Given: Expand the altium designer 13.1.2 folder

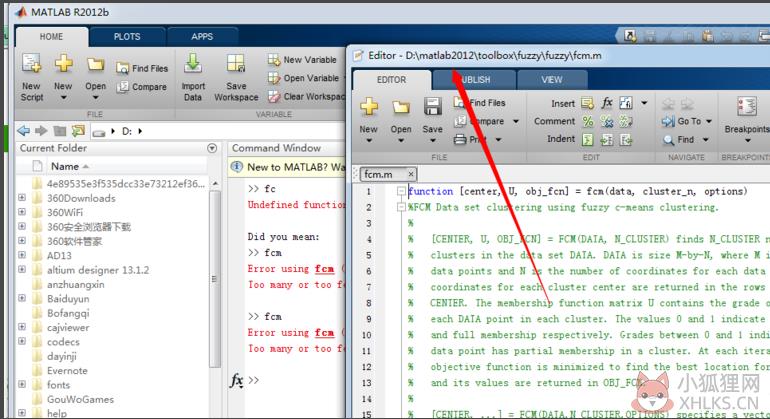Looking at the screenshot, I should pyautogui.click(x=22, y=270).
